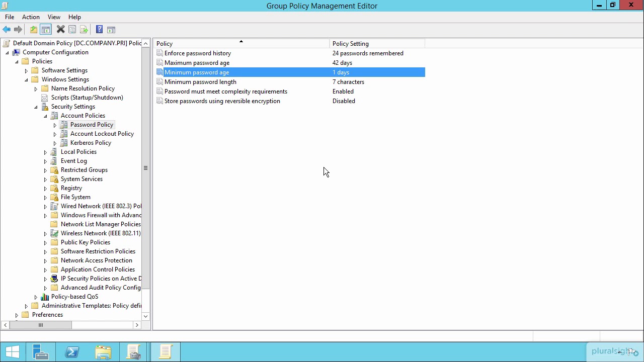Click the Minimum password length policy icon
644x362 pixels.
click(x=159, y=82)
